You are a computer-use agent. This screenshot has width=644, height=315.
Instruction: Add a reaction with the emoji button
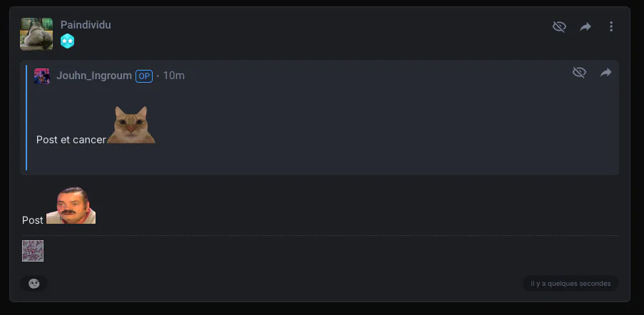coord(34,284)
